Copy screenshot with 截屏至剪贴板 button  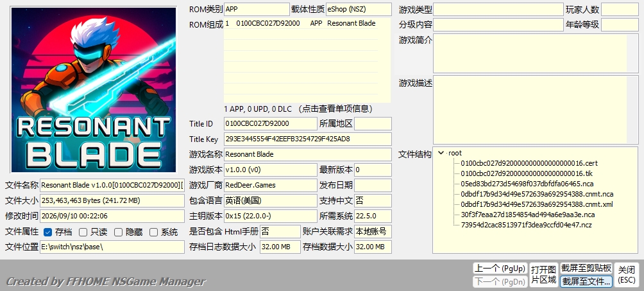586,269
